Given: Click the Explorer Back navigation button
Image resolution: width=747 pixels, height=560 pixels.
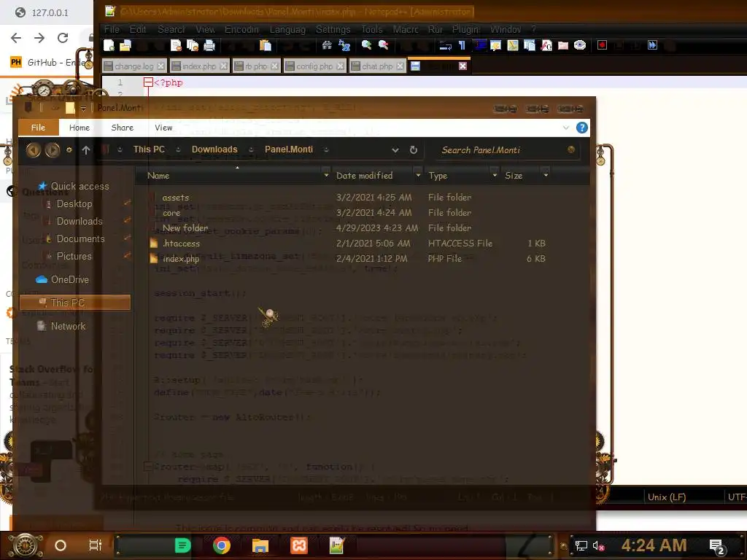Looking at the screenshot, I should click(x=33, y=150).
